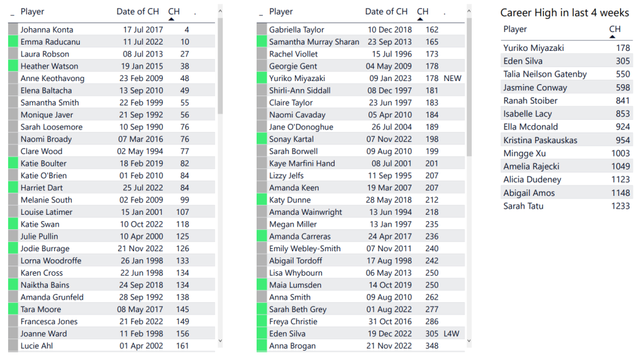
Task: Click the sort arrow in the Career High table
Action: coord(613,37)
